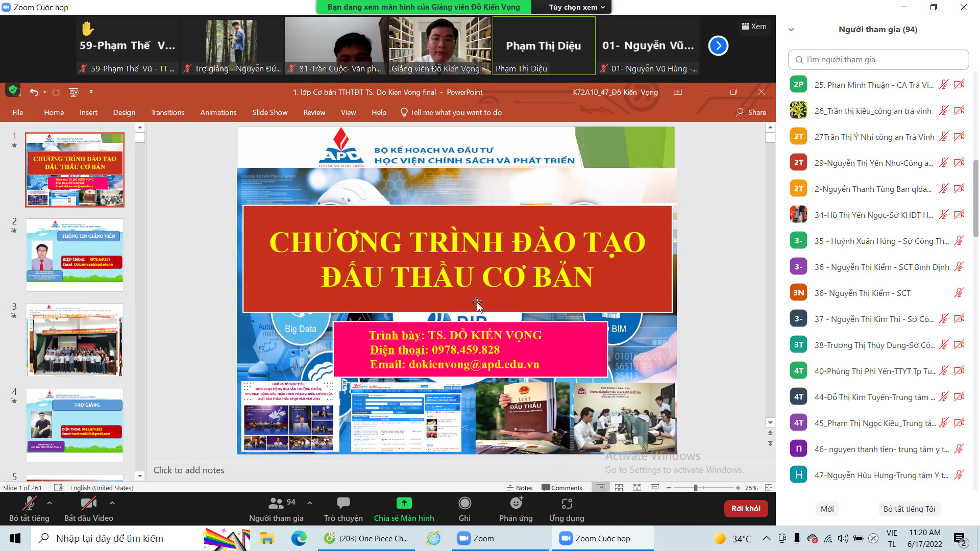Open Participants (Người tham gia) panel icon
980x551 pixels.
276,504
